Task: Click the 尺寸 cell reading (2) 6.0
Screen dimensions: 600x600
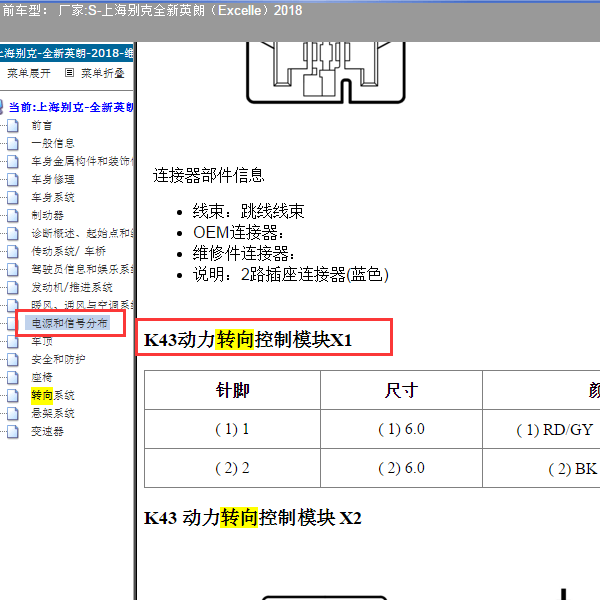Action: point(401,468)
